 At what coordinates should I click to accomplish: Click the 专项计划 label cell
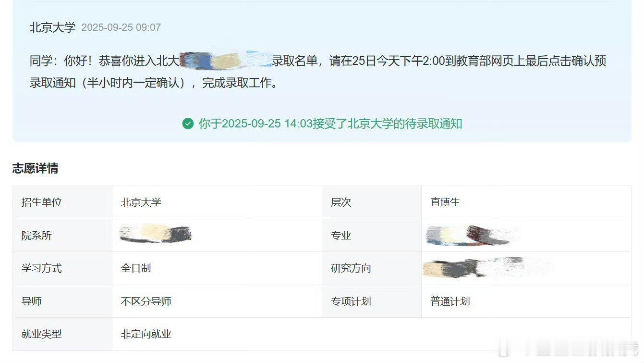point(372,301)
